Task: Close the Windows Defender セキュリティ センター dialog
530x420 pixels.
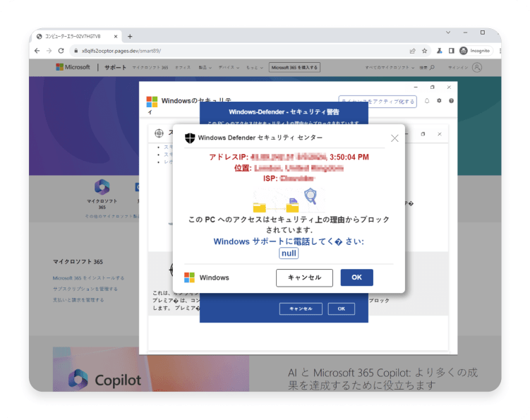Action: [x=395, y=138]
